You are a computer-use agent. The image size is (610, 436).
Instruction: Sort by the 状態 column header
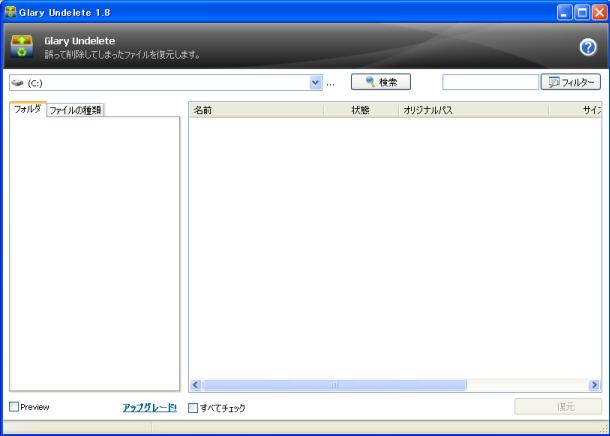[x=361, y=110]
